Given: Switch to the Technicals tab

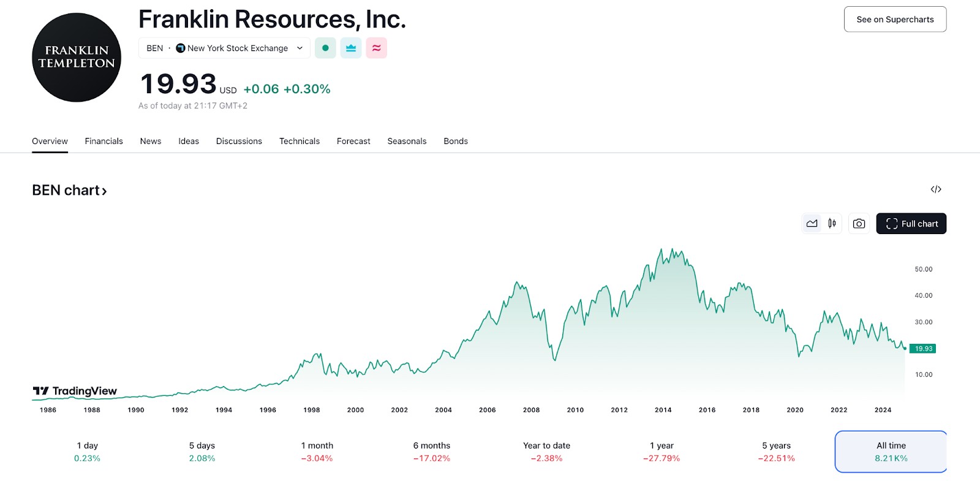Looking at the screenshot, I should click(300, 141).
